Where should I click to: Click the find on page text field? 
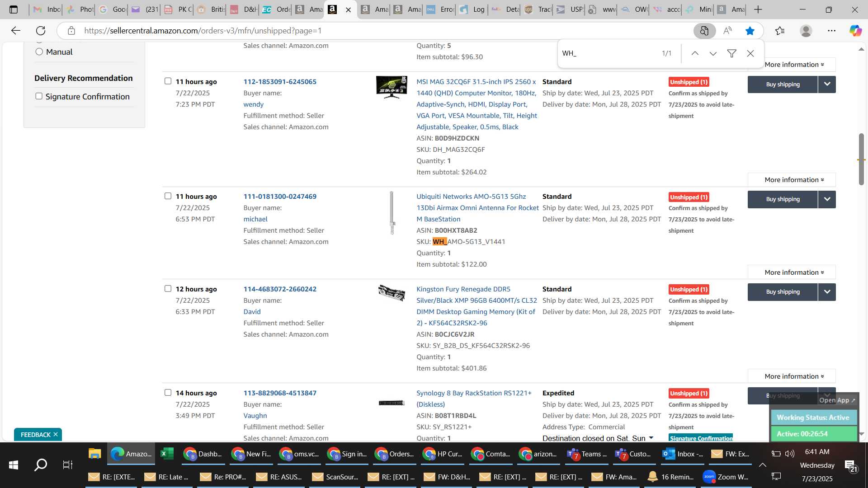608,53
